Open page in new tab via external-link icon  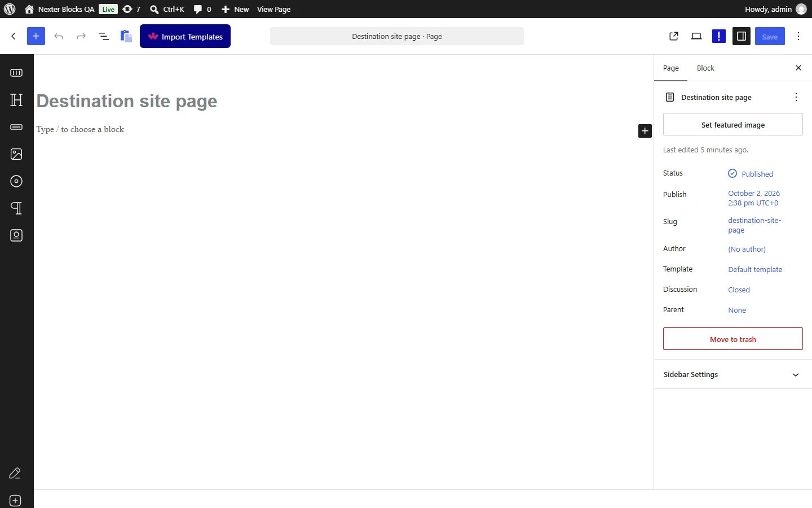pos(674,36)
